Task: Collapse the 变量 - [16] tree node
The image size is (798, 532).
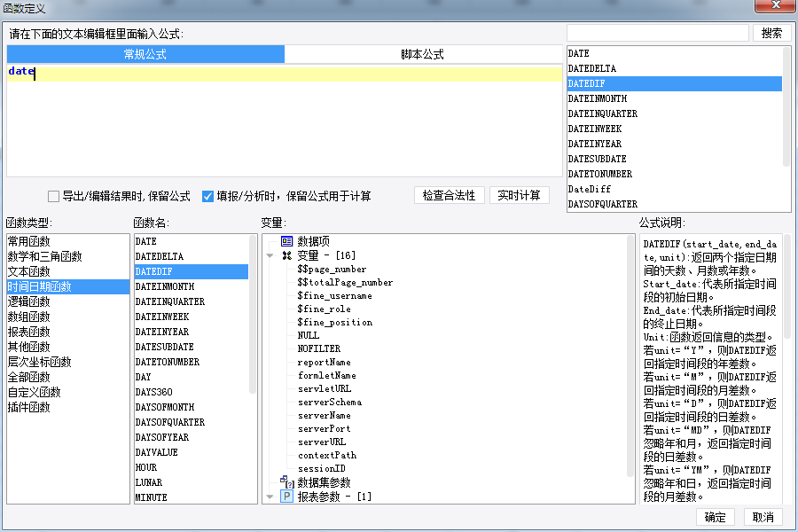Action: (x=270, y=255)
